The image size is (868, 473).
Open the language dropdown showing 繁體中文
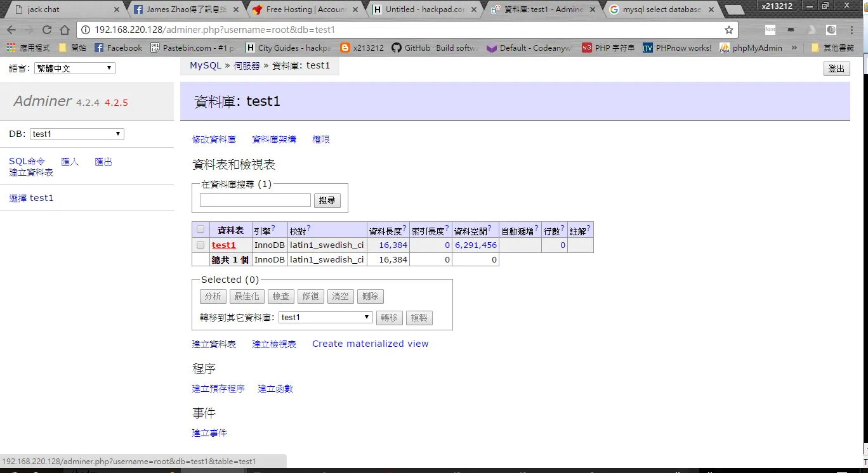click(75, 68)
